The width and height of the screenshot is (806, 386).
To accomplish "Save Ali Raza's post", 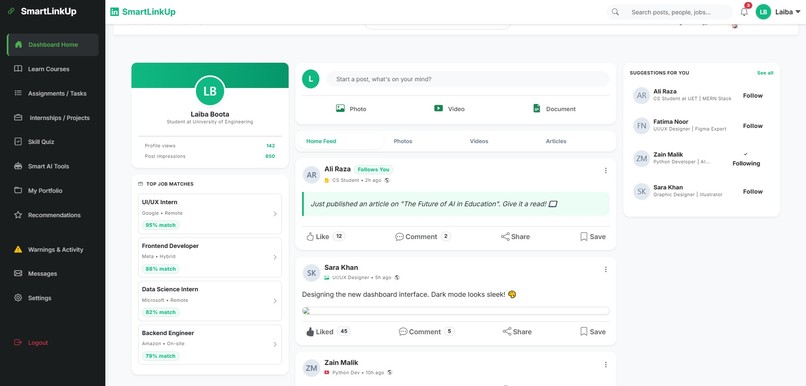I will coord(593,236).
